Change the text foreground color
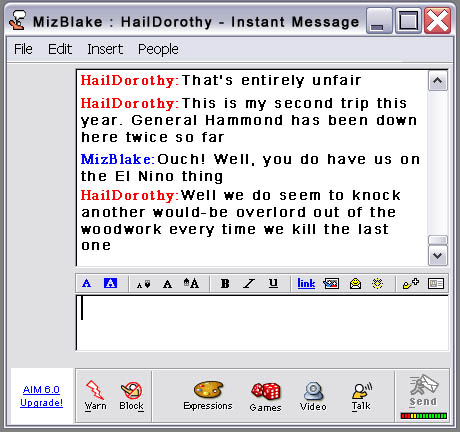The image size is (460, 432). (86, 283)
